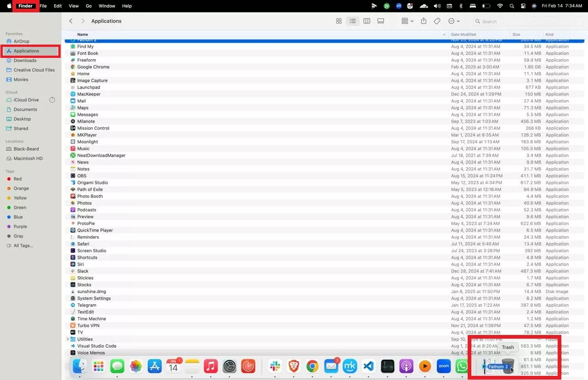Open the grouping options dropdown in toolbar
588x380 pixels.
(406, 21)
